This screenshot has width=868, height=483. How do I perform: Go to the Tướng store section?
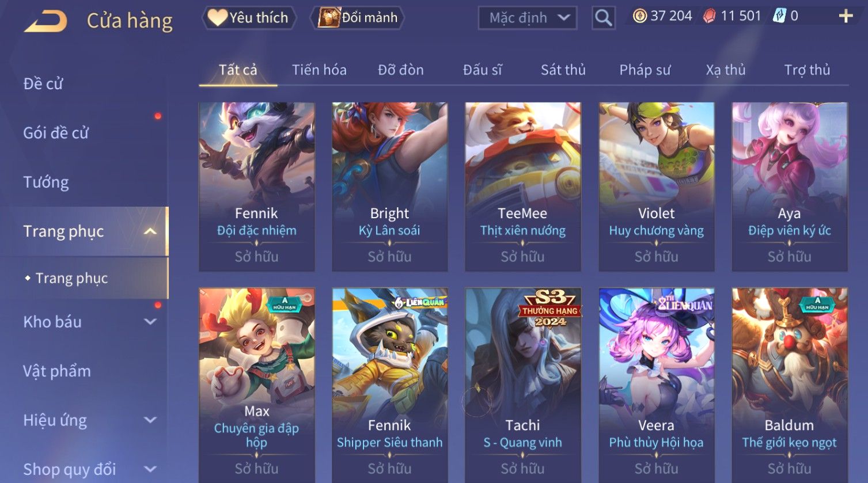pos(46,182)
